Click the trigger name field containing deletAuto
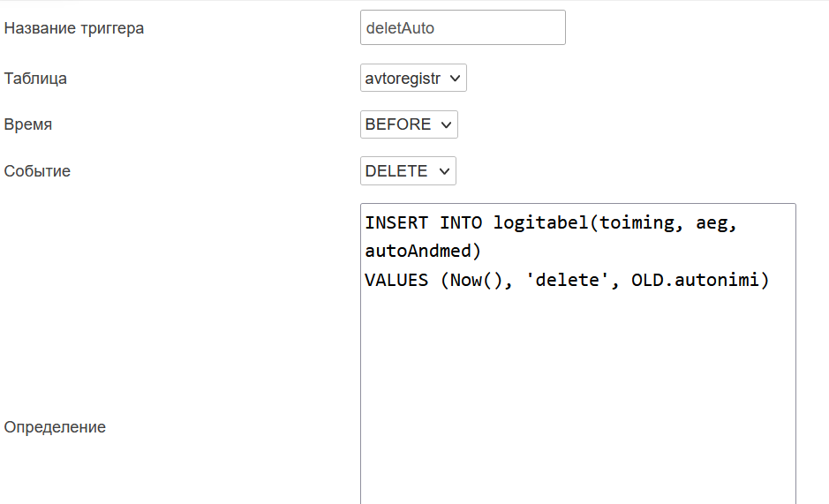The width and height of the screenshot is (829, 504). point(463,27)
